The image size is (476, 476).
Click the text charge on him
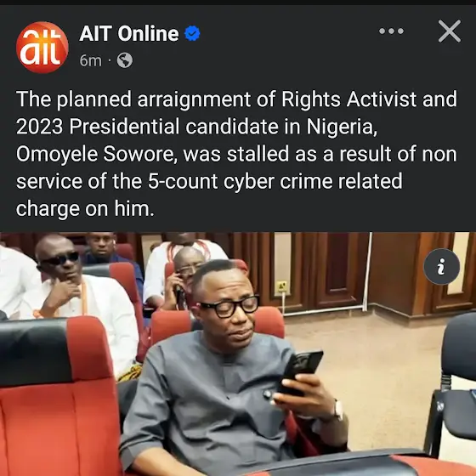pyautogui.click(x=85, y=209)
